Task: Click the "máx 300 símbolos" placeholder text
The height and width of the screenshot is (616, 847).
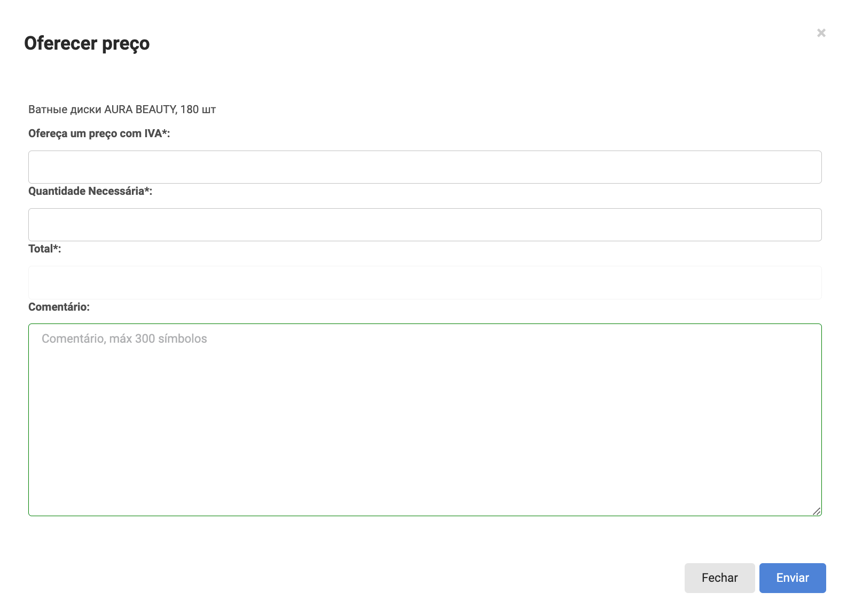Action: (x=158, y=338)
